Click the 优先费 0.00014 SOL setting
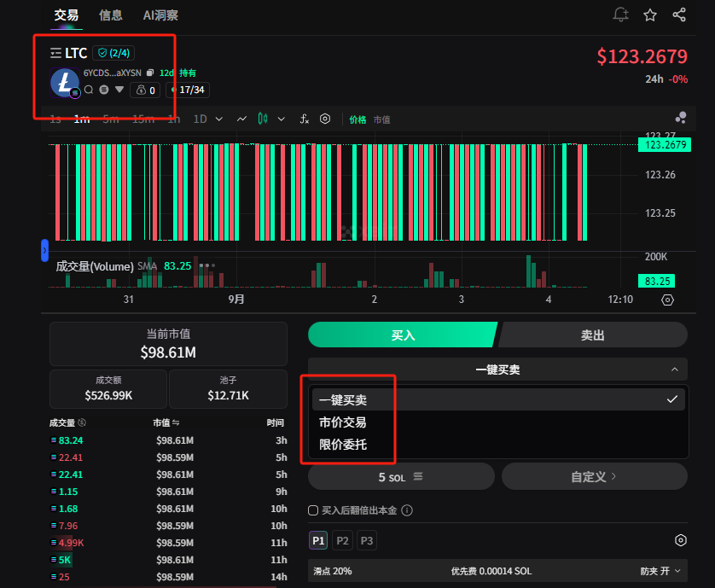Image resolution: width=715 pixels, height=588 pixels. [x=491, y=571]
